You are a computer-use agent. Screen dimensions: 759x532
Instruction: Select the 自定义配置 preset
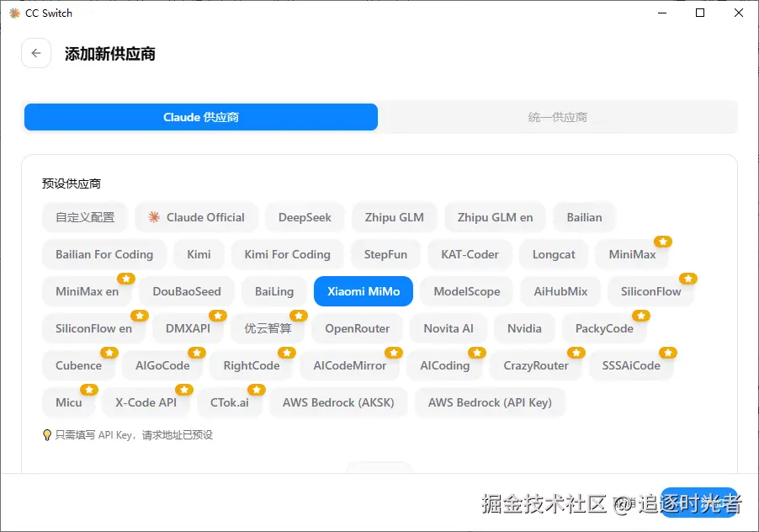[85, 217]
